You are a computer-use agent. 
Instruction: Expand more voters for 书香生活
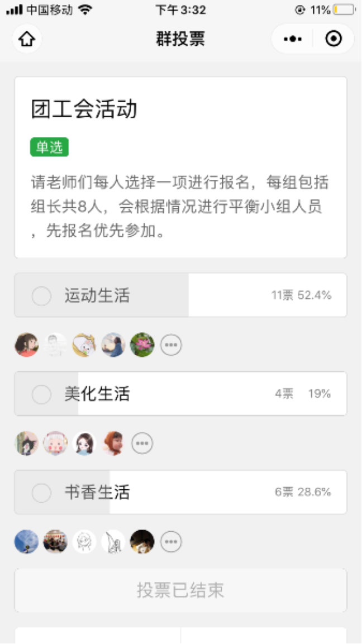click(x=172, y=542)
